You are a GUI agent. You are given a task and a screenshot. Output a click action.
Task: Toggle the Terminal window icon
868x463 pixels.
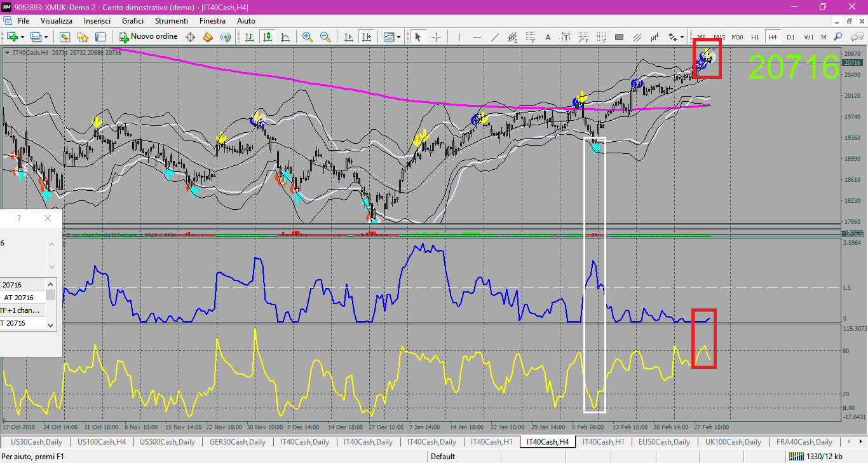(x=100, y=37)
